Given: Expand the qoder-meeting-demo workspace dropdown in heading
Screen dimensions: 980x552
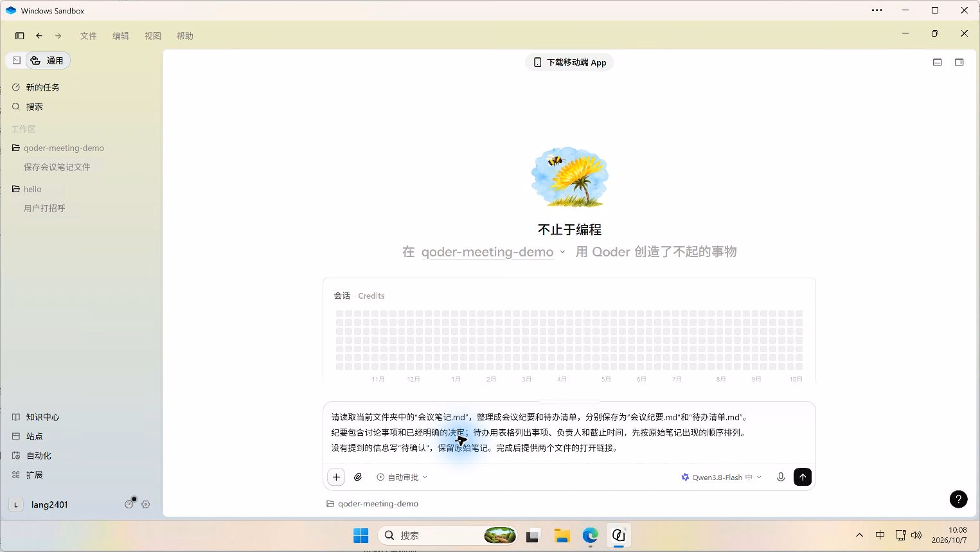Looking at the screenshot, I should [x=493, y=252].
